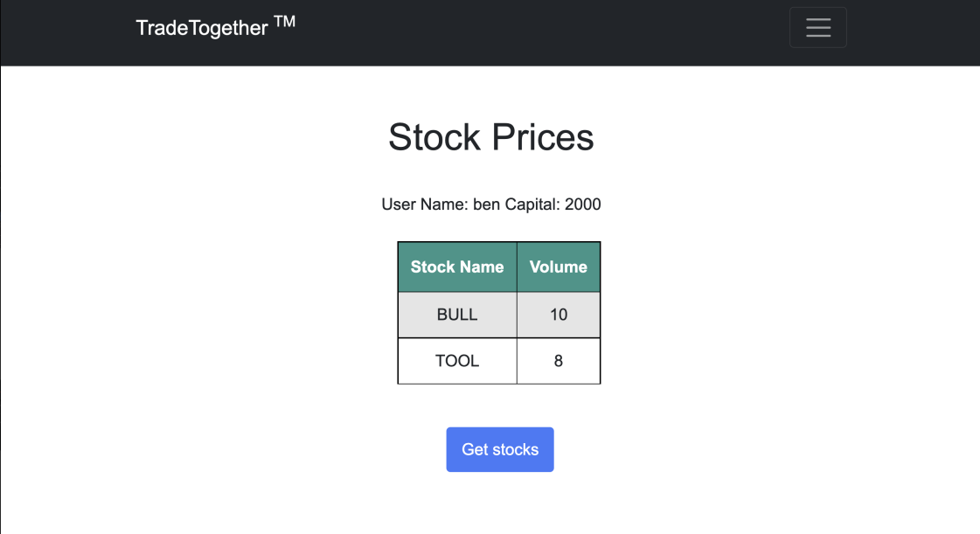Click the Stock Prices page heading
980x534 pixels.
pyautogui.click(x=490, y=137)
